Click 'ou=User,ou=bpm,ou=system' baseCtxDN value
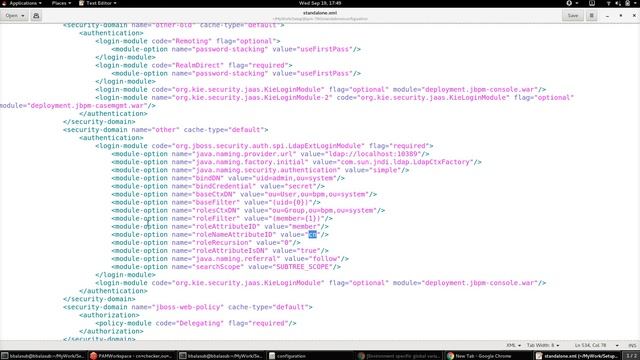 point(317,194)
